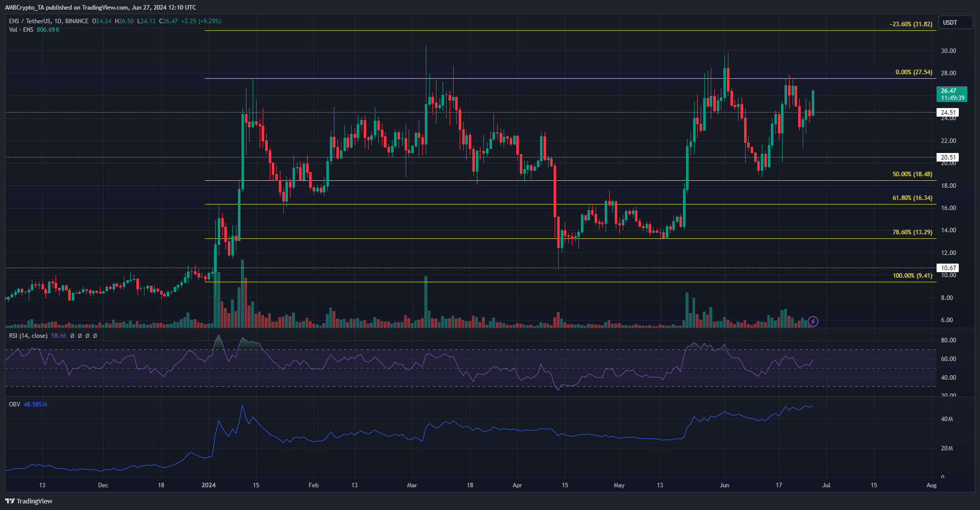The height and width of the screenshot is (510, 980).
Task: Select the -23.60% (31.82) Fibonacci label
Action: point(911,24)
